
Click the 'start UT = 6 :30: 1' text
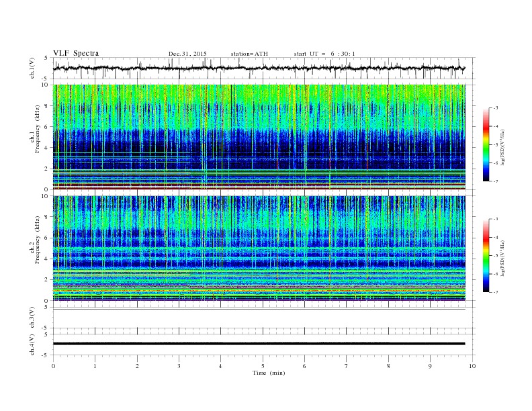[x=324, y=54]
